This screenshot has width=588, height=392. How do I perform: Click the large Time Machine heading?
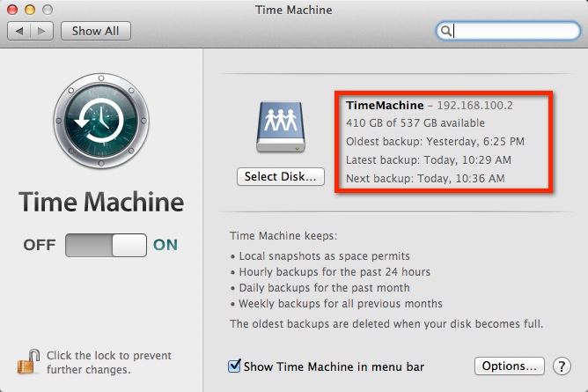101,202
